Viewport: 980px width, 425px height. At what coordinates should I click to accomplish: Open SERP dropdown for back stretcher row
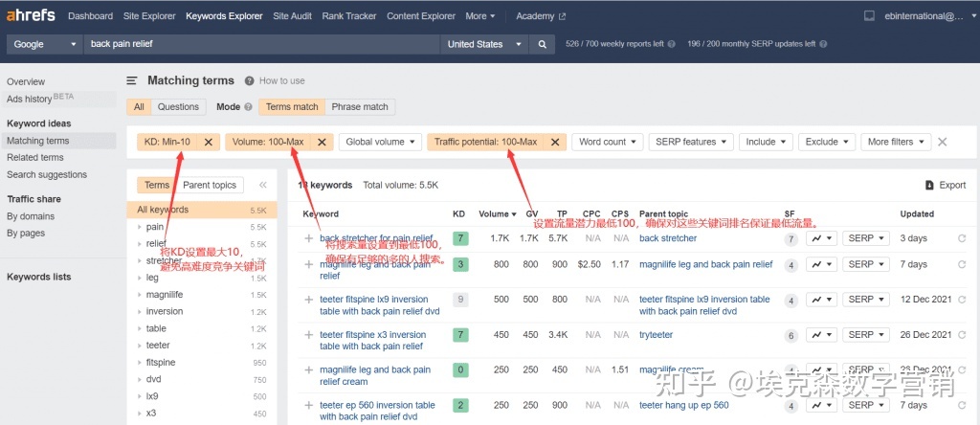pos(865,238)
